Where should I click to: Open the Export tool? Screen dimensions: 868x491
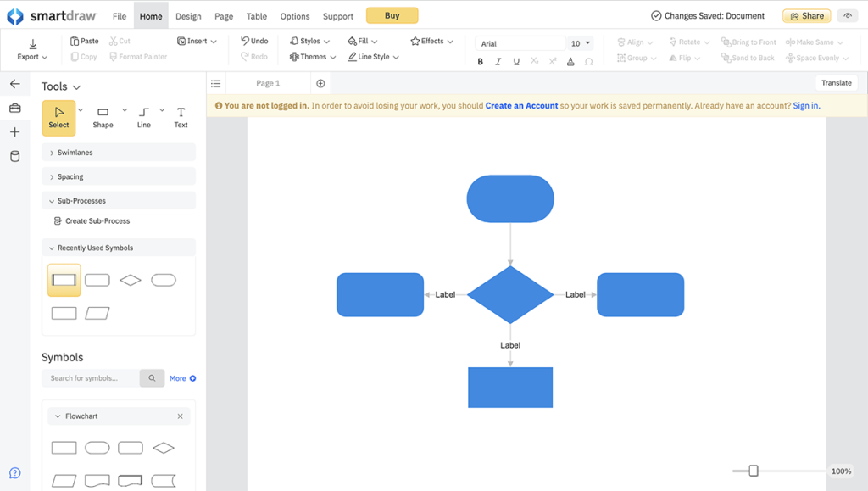[31, 49]
